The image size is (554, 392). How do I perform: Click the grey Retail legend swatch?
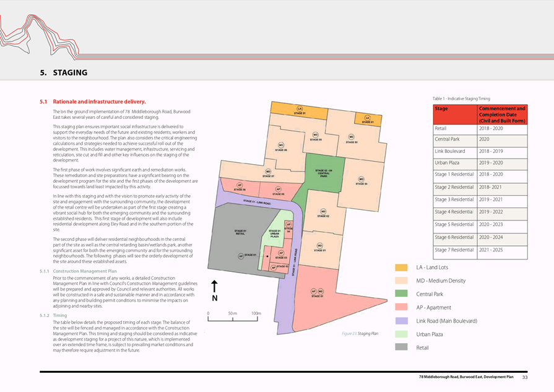401,347
